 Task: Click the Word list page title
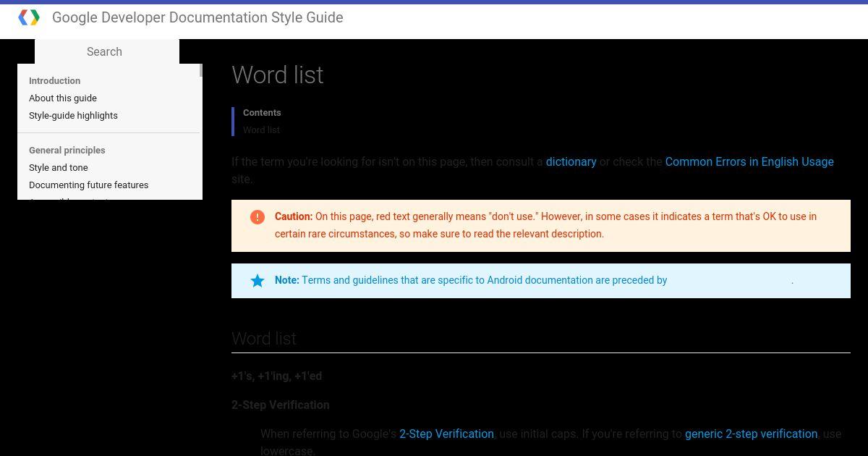pyautogui.click(x=278, y=75)
